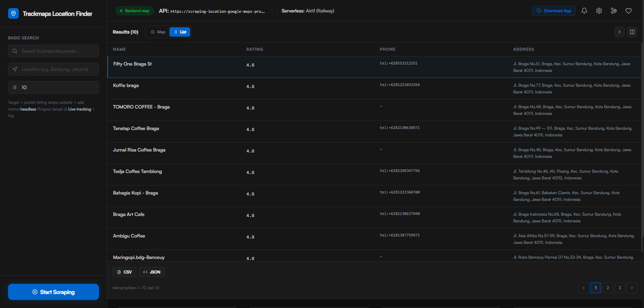Click phone tel:+6281221032264
This screenshot has height=308, width=644.
[x=399, y=85]
